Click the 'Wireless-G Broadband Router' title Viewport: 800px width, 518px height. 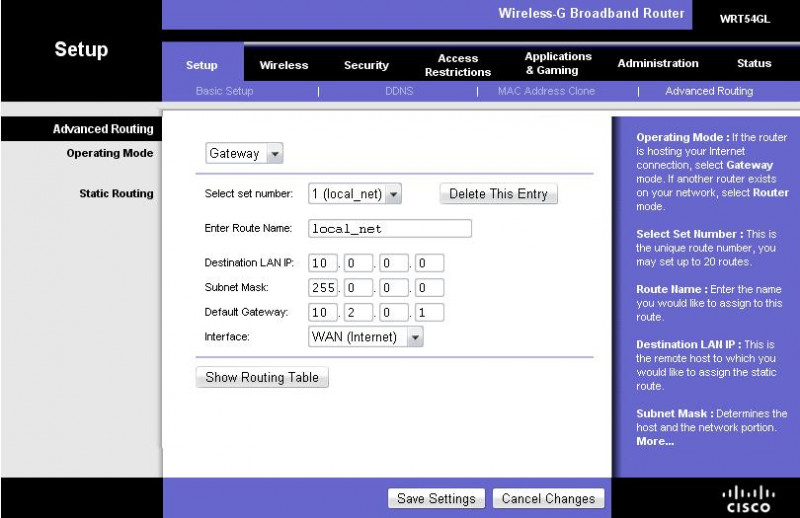pyautogui.click(x=591, y=13)
